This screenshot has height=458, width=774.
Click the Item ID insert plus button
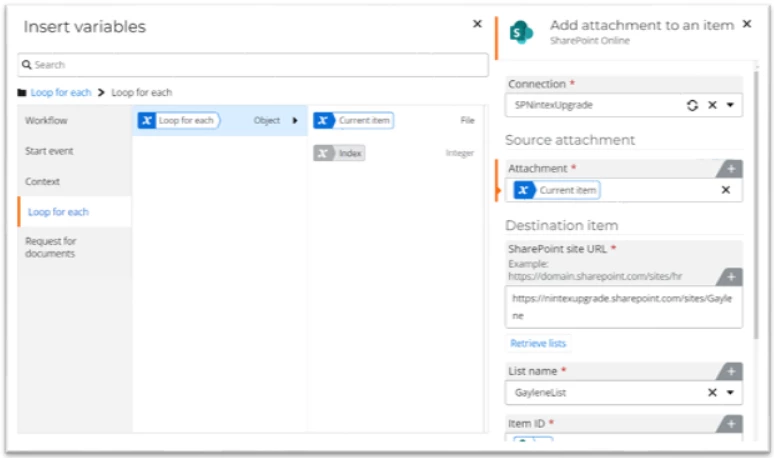[731, 423]
